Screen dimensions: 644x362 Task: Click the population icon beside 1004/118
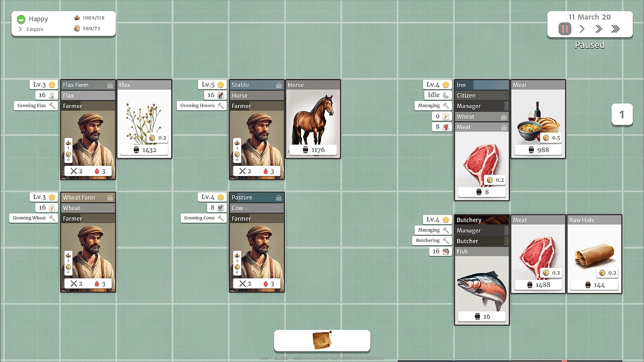77,18
